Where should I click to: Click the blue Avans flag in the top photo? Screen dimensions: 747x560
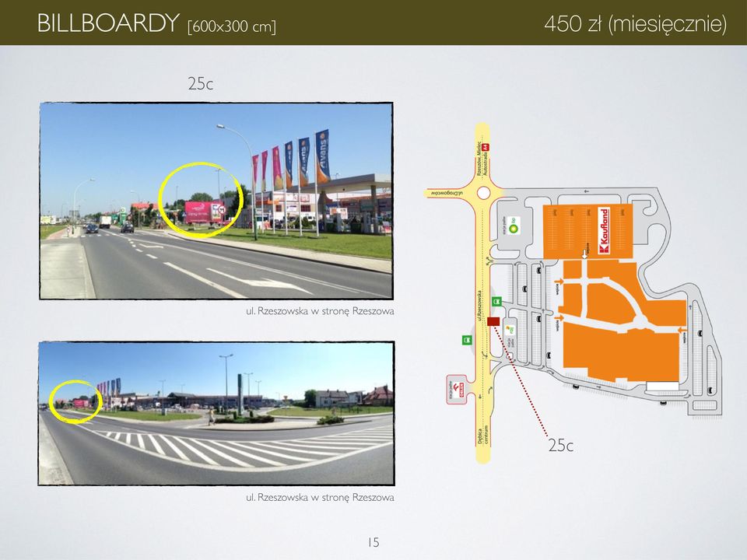(322, 156)
